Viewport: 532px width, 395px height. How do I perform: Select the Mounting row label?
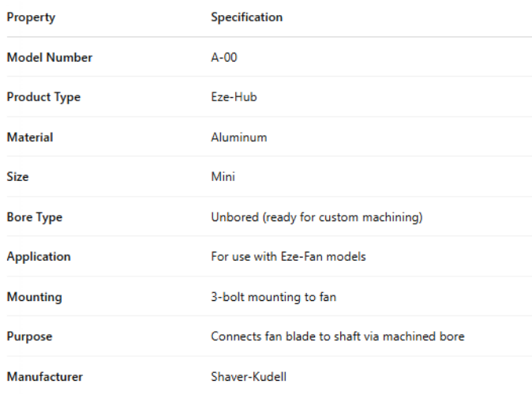pyautogui.click(x=34, y=297)
